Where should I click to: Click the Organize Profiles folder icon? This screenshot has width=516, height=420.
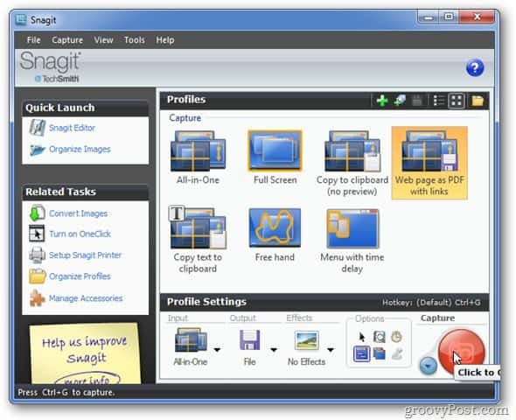[38, 276]
